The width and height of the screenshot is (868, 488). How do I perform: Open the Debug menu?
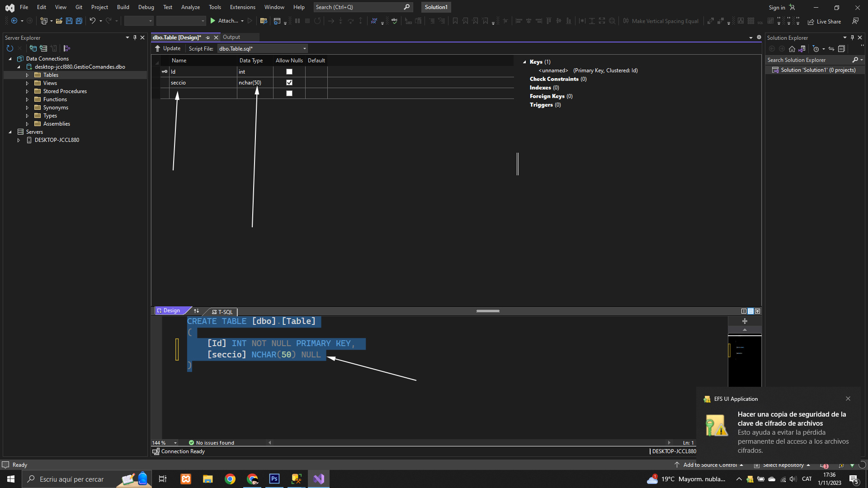[146, 7]
